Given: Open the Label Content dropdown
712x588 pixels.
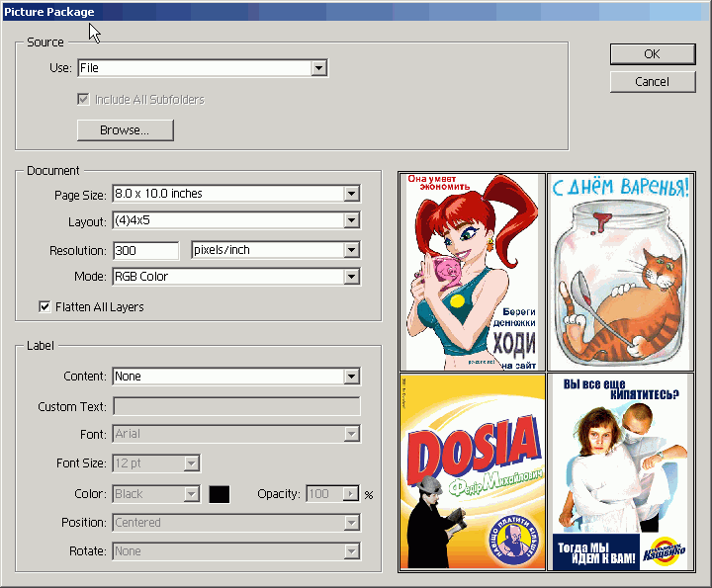Looking at the screenshot, I should pyautogui.click(x=236, y=377).
